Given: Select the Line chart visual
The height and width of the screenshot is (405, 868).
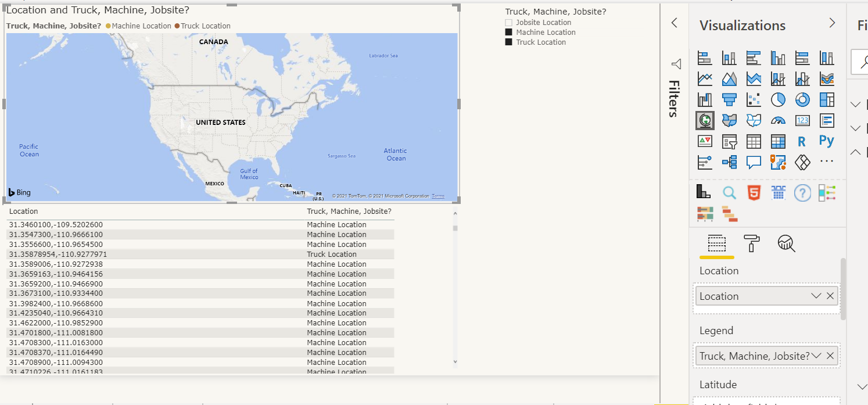Looking at the screenshot, I should pos(705,78).
